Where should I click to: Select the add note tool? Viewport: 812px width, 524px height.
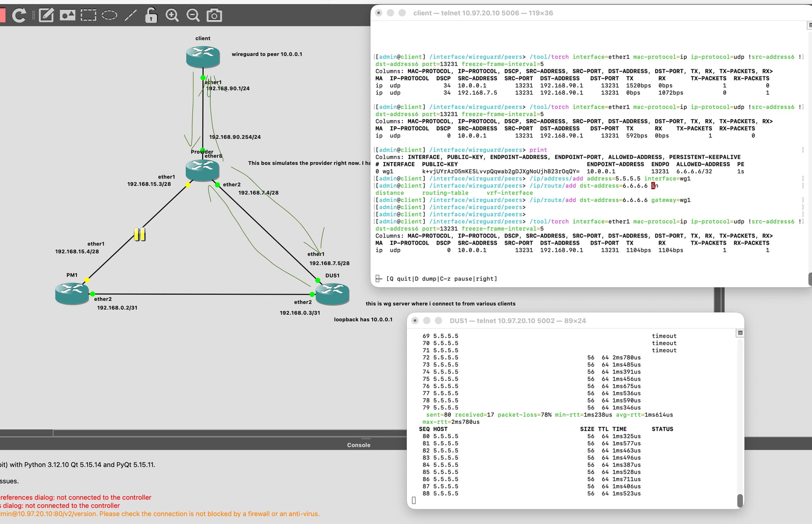point(46,16)
